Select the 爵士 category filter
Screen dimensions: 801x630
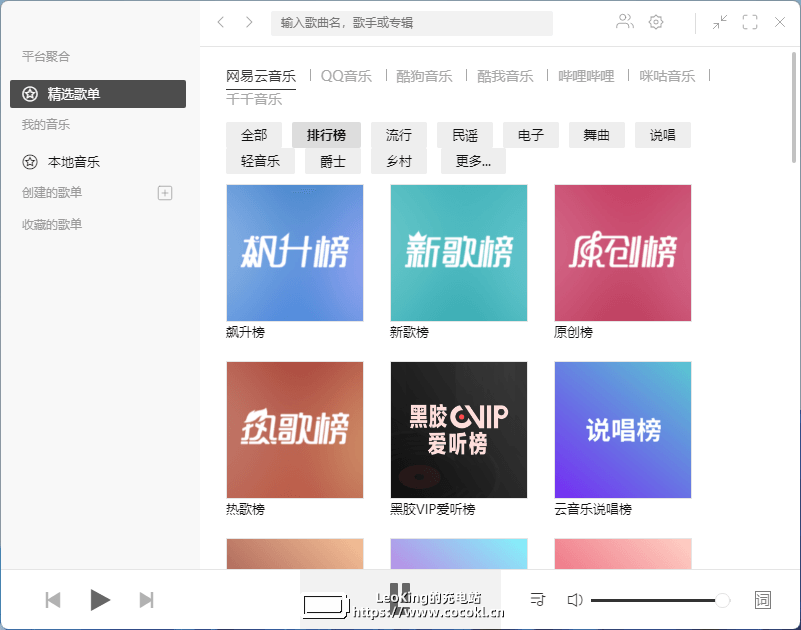click(333, 161)
